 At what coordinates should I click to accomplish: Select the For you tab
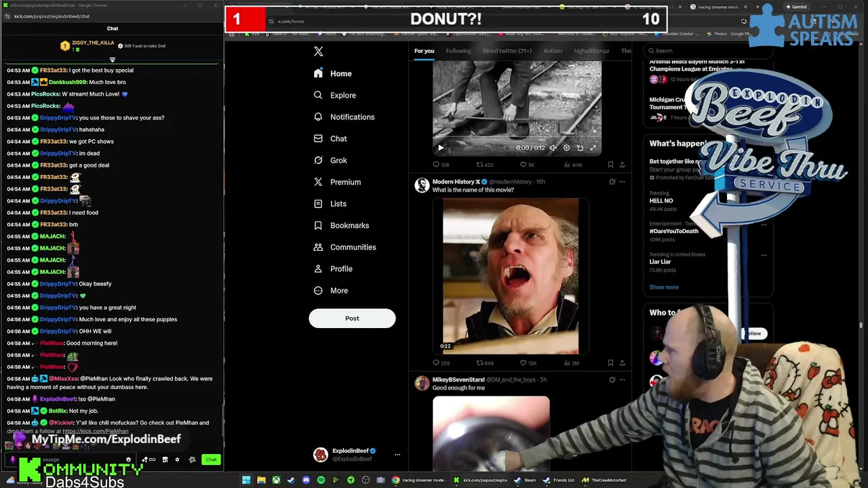424,51
